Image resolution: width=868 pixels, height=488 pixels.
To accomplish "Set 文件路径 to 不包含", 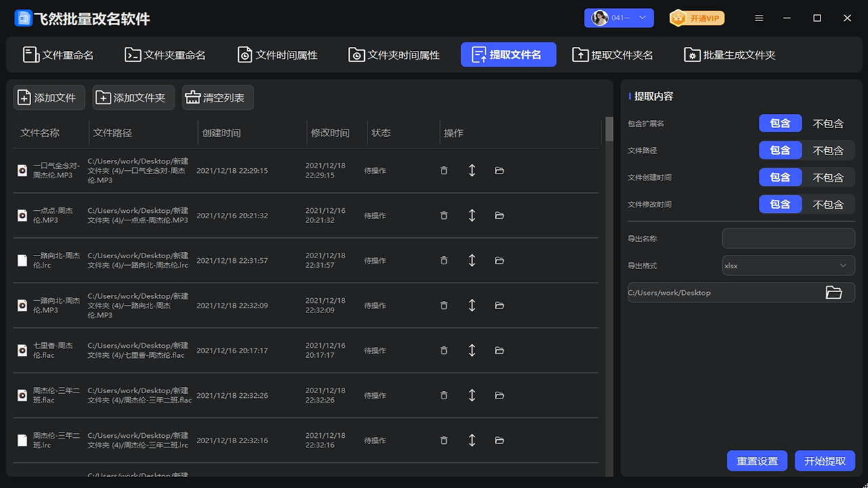I will 829,150.
